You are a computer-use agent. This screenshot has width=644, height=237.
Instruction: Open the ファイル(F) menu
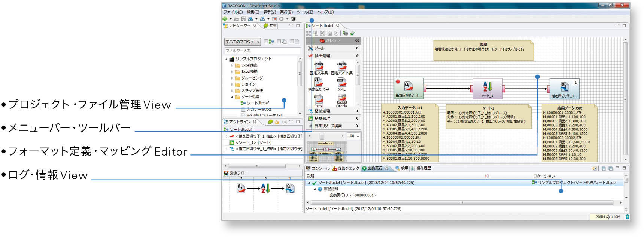[x=233, y=12]
